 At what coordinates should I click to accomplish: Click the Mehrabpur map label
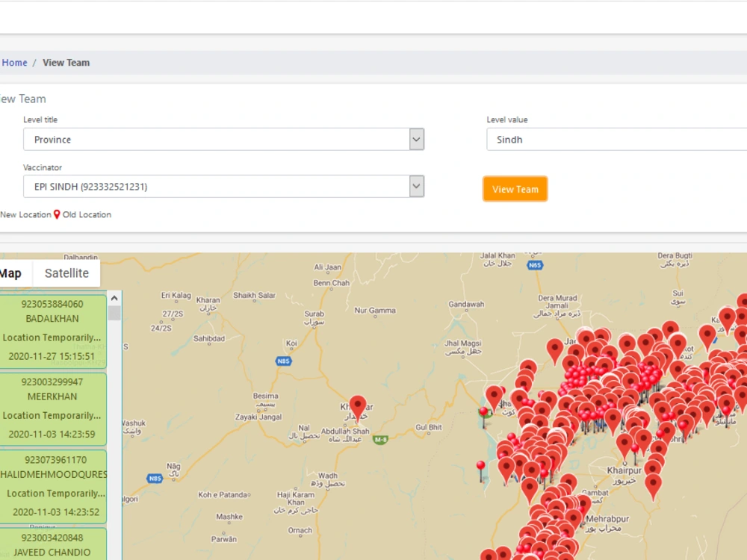point(607,523)
